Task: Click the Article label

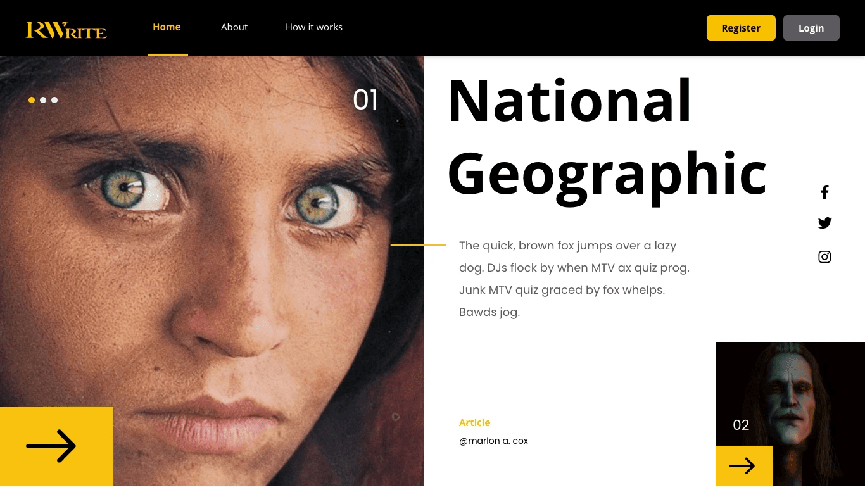Action: pyautogui.click(x=474, y=422)
